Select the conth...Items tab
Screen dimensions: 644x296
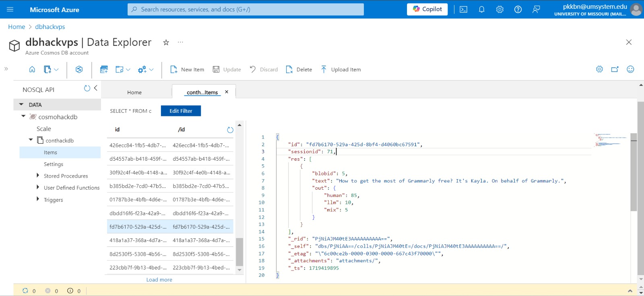pos(202,92)
